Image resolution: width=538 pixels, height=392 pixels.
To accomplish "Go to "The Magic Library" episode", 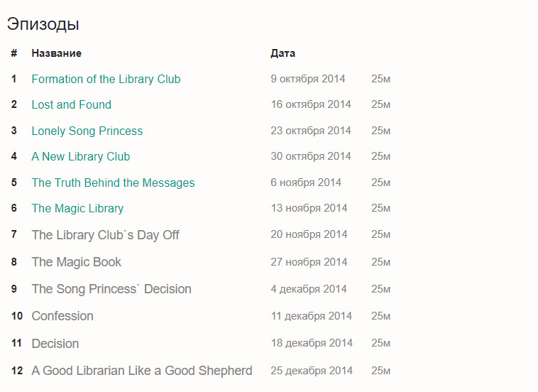I will [77, 208].
